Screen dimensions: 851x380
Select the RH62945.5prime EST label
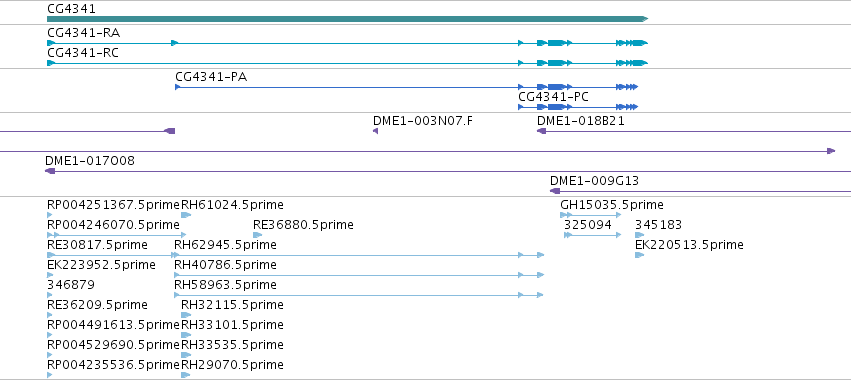(x=225, y=245)
